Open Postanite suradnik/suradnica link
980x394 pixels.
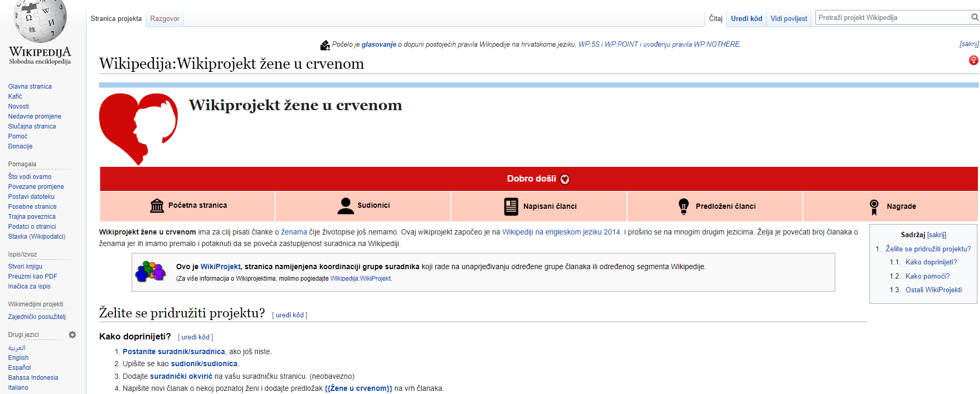pyautogui.click(x=174, y=352)
